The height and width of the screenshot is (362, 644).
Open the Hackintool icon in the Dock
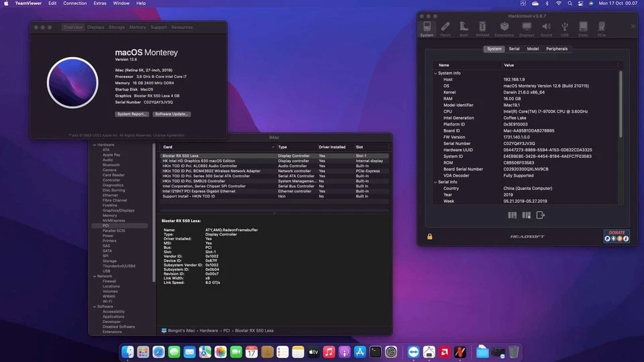[x=460, y=352]
